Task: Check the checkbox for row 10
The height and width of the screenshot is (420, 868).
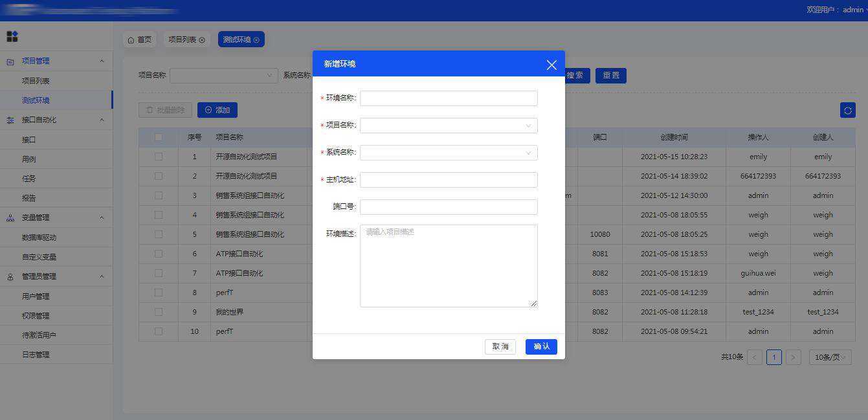Action: click(x=159, y=331)
